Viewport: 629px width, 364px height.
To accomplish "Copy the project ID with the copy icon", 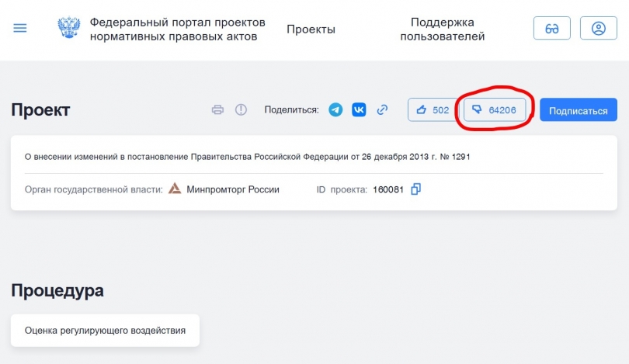I will pyautogui.click(x=415, y=189).
